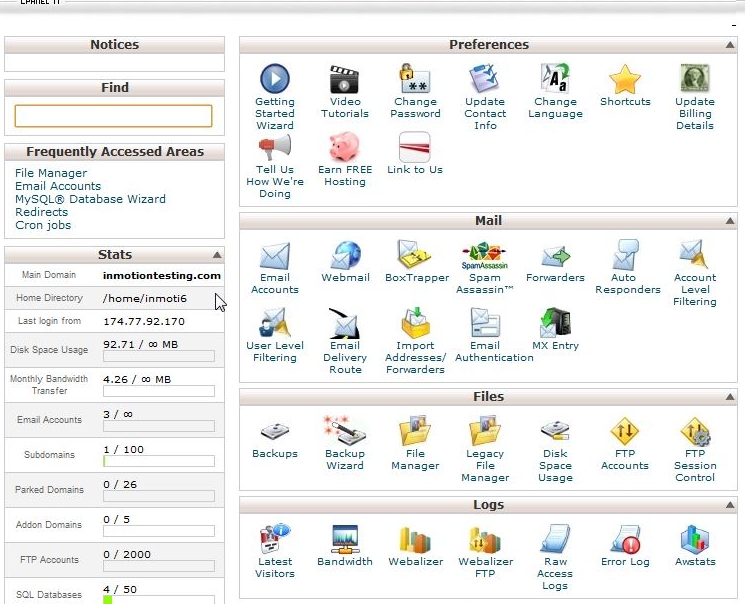Screen dimensions: 745x604
Task: Click the Find search input field
Action: pos(113,116)
